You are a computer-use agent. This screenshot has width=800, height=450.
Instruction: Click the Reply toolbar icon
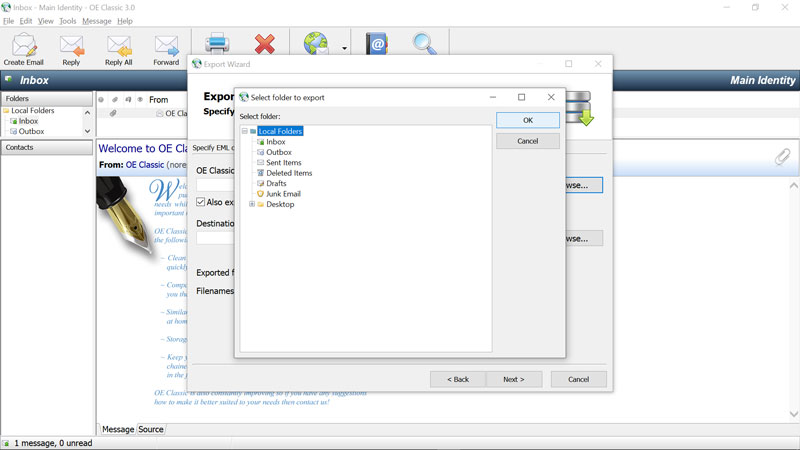[71, 50]
